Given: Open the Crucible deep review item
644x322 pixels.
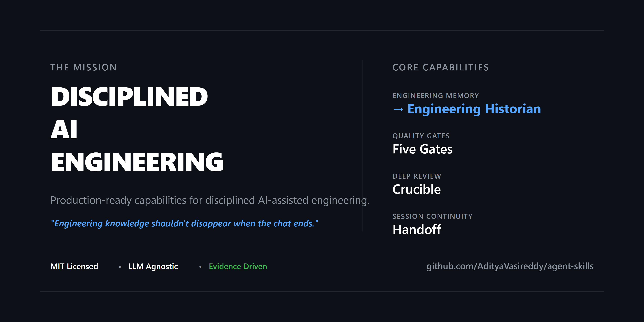Looking at the screenshot, I should [x=416, y=189].
